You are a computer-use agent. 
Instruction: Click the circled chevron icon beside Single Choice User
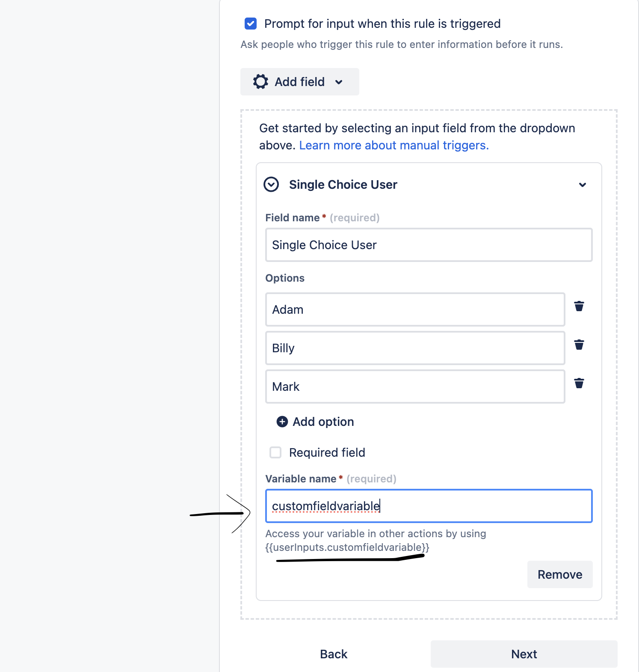pos(271,184)
